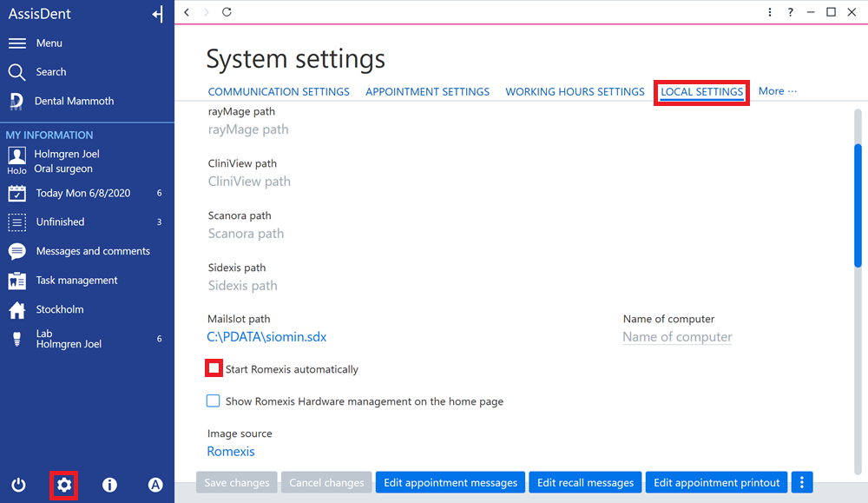The height and width of the screenshot is (503, 868).
Task: Open Edit recall messages
Action: point(585,482)
